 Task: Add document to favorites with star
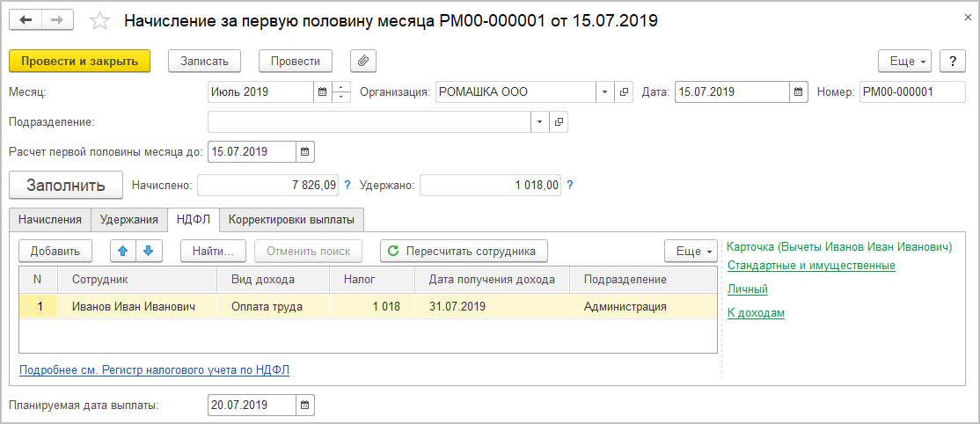click(x=100, y=20)
